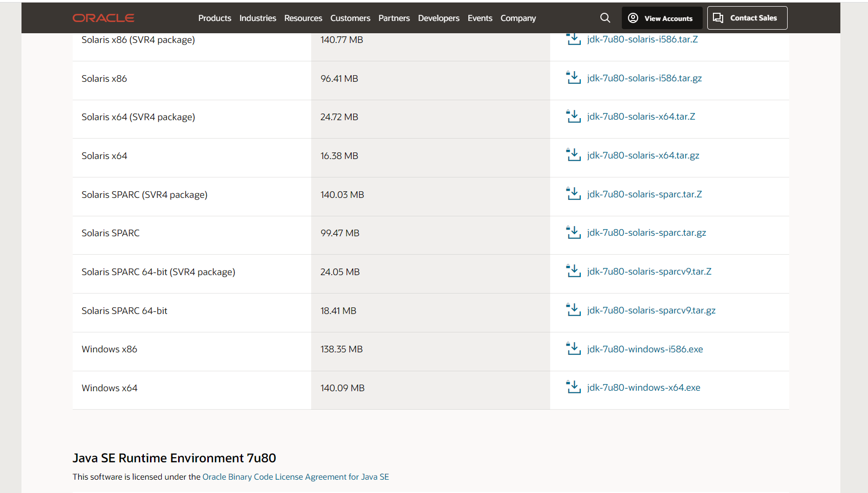Click Java SE Runtime Environment 7u80 heading
The width and height of the screenshot is (868, 493).
coord(175,458)
